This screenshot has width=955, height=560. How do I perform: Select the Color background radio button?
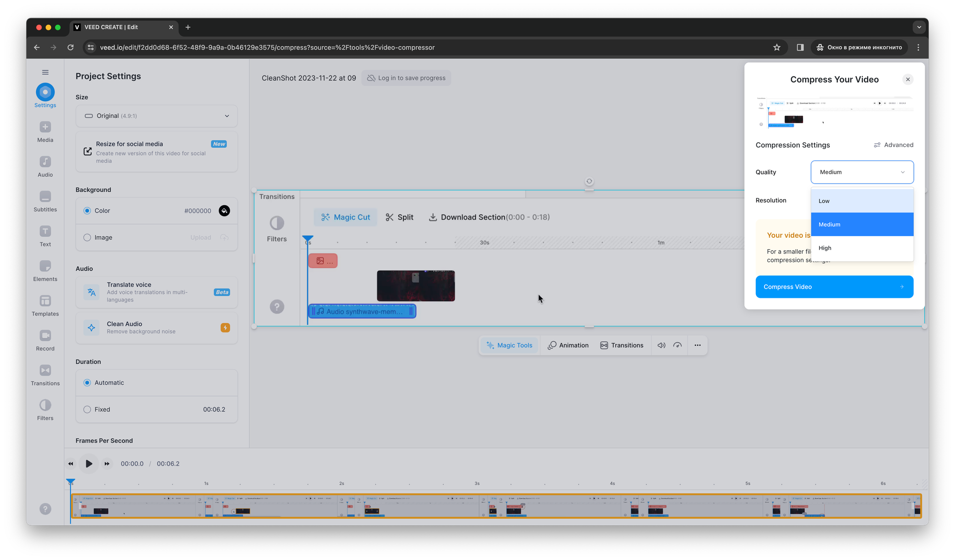[x=87, y=211]
